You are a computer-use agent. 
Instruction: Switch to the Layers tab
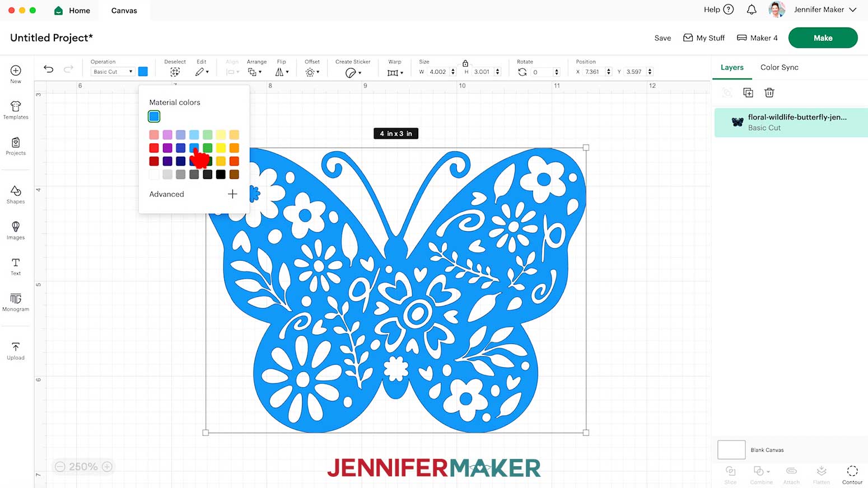(x=732, y=67)
